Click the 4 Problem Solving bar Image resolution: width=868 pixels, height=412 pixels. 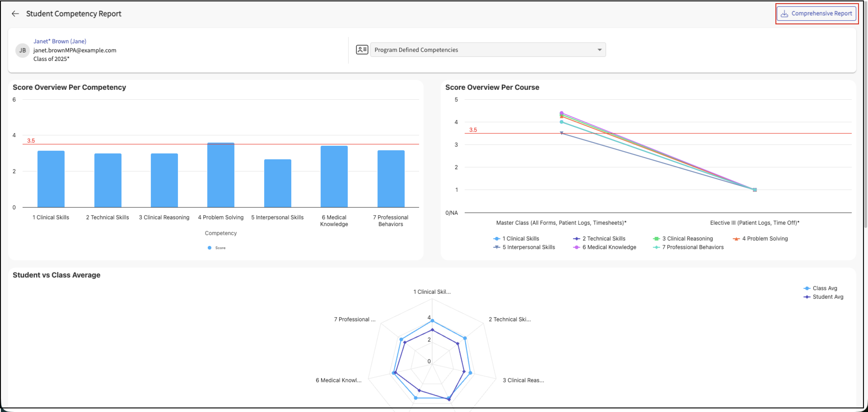221,175
